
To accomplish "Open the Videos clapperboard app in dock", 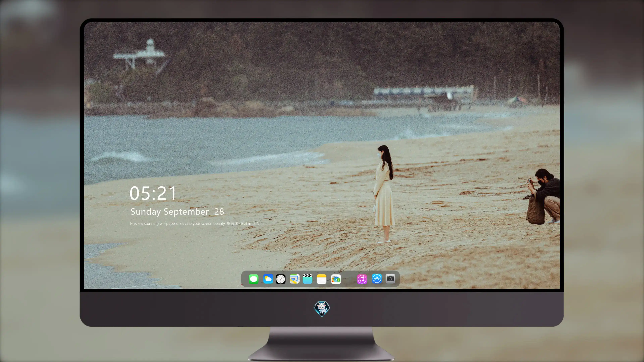I will (x=308, y=279).
